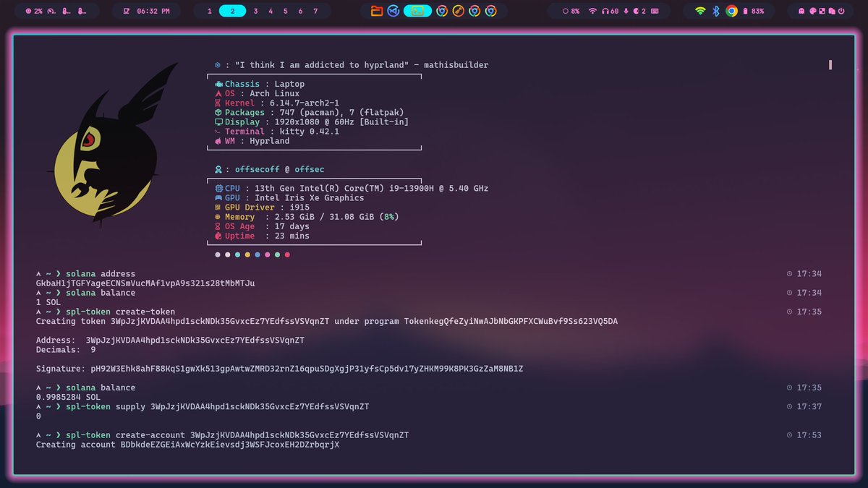Switch to workspace 7
The width and height of the screenshot is (868, 488).
pos(315,11)
